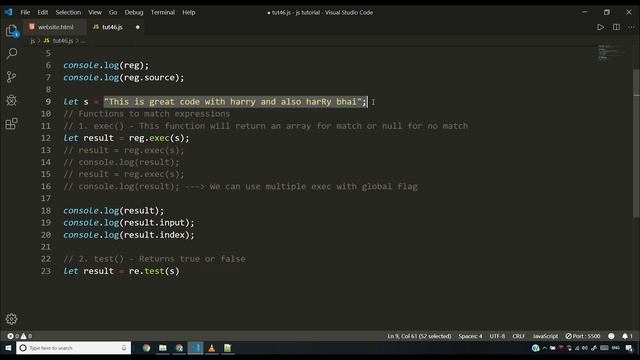Open the Explorer view in activity bar
Image resolution: width=640 pixels, height=360 pixels.
tap(11, 31)
